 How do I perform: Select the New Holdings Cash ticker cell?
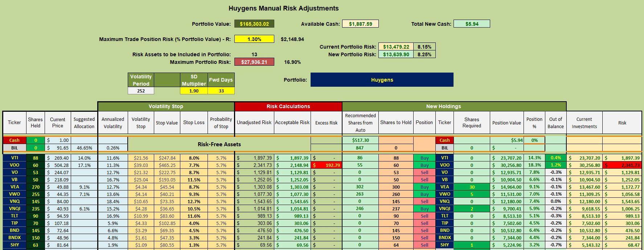tap(444, 140)
